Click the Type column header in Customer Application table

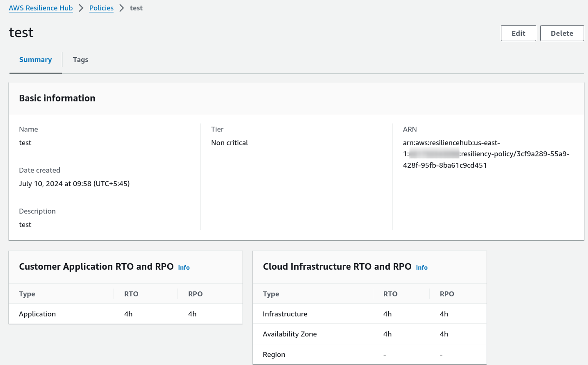[27, 294]
